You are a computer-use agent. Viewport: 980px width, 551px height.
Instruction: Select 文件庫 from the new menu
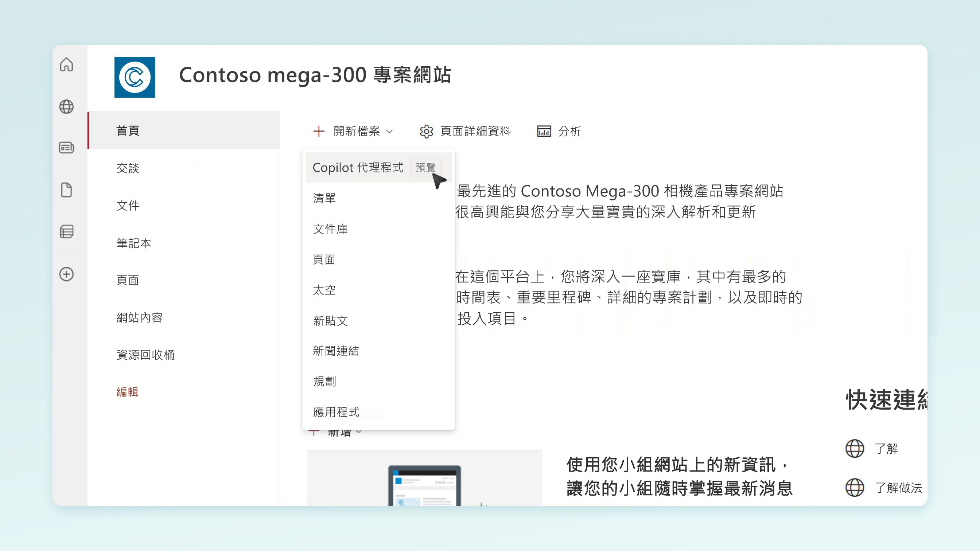[378, 229]
